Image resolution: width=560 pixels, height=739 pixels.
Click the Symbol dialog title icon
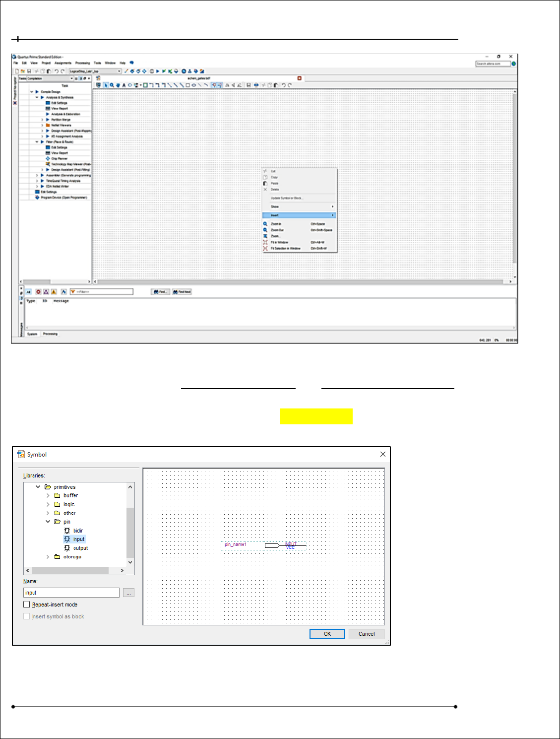tap(21, 454)
